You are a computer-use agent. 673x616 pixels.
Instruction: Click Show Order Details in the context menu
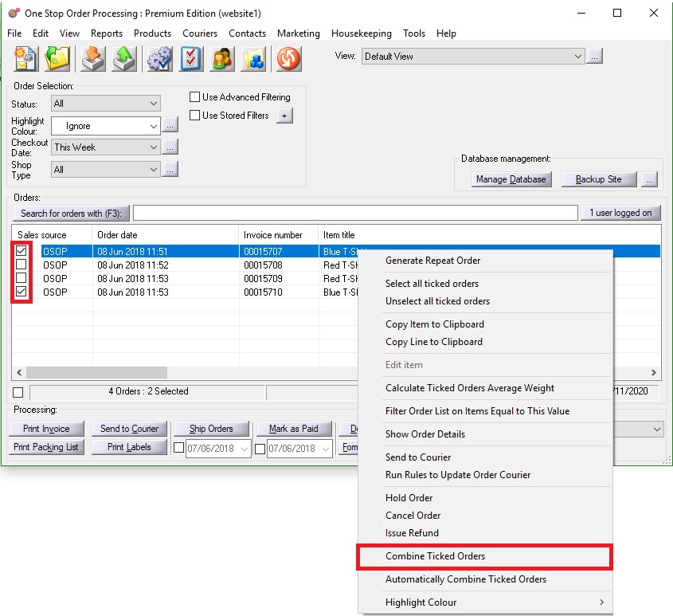point(485,434)
